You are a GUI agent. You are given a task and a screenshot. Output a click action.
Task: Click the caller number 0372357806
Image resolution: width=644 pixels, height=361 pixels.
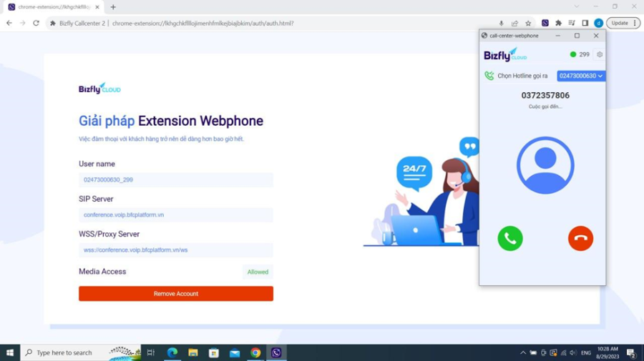(x=545, y=96)
